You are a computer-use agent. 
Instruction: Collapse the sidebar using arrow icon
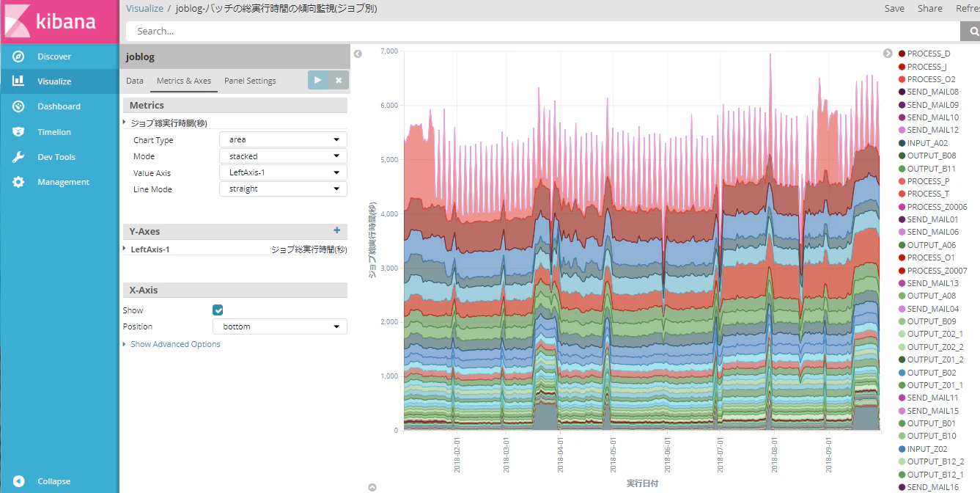coord(19,481)
